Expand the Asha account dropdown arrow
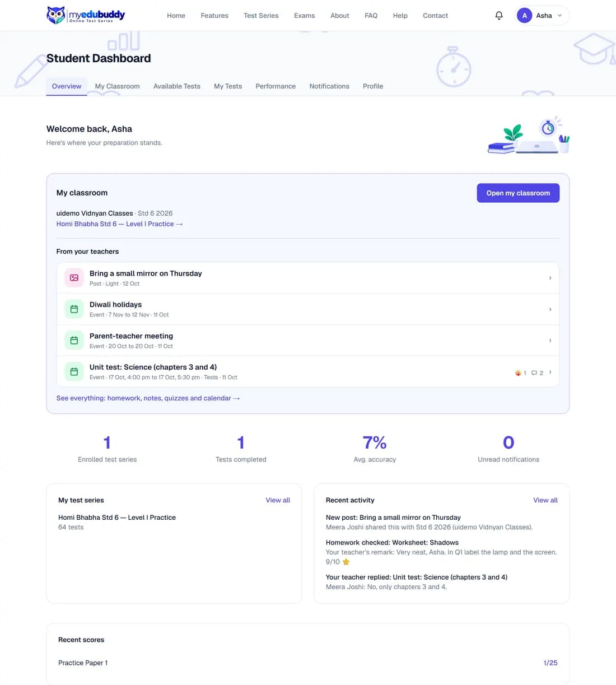This screenshot has height=685, width=616. [559, 16]
